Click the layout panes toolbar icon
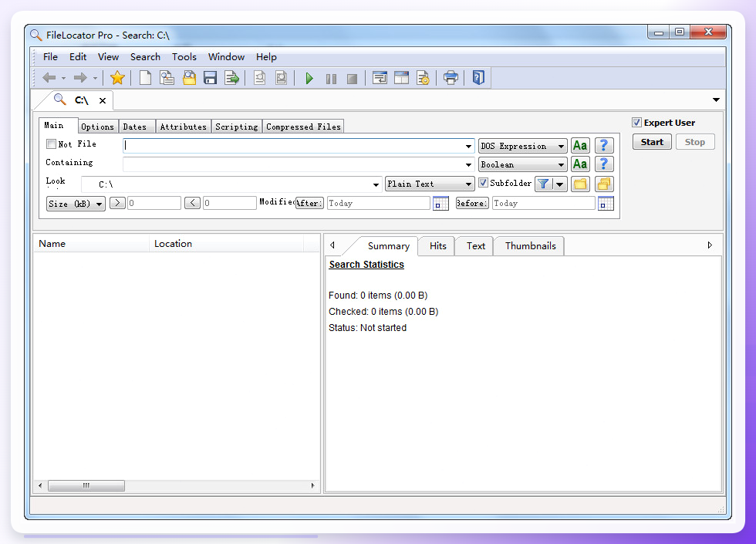This screenshot has height=544, width=756. point(401,78)
